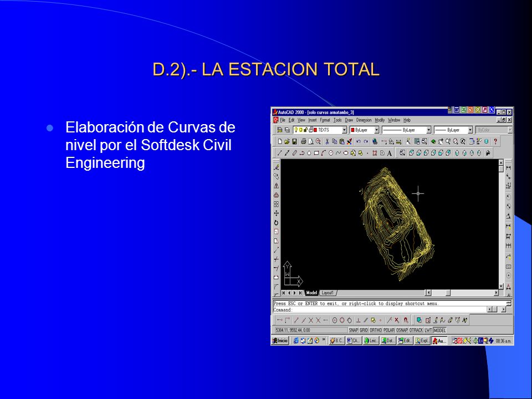Click the horizontal scrollbar thumb of drawing area

click(x=448, y=293)
